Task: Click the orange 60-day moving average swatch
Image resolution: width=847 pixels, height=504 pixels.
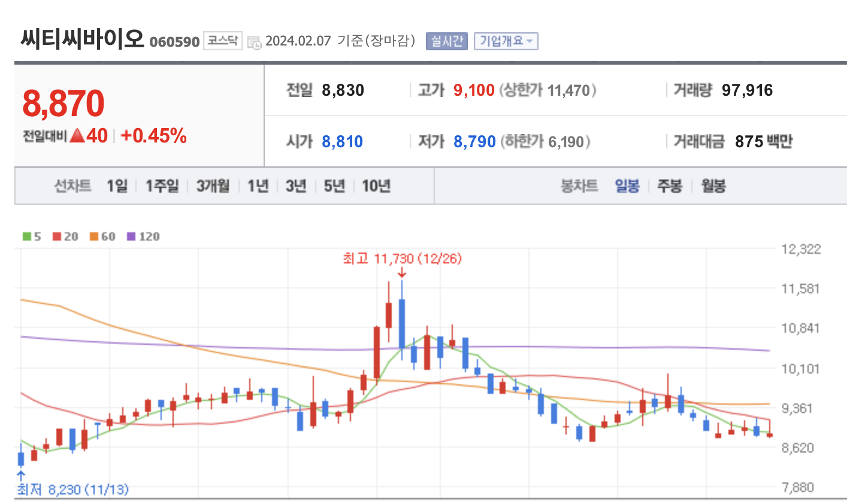Action: [94, 236]
